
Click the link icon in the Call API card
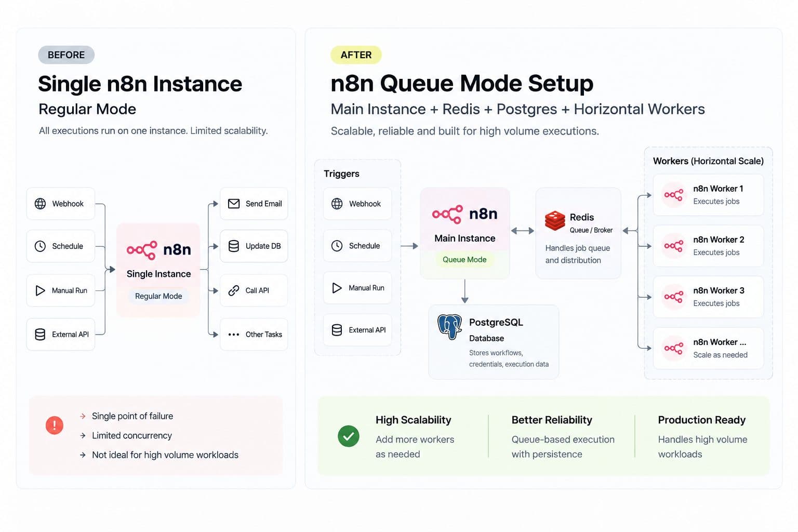234,290
